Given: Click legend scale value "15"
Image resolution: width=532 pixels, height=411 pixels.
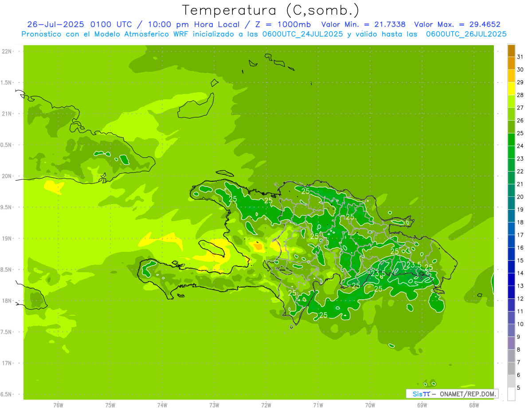Looking at the screenshot, I should (520, 260).
